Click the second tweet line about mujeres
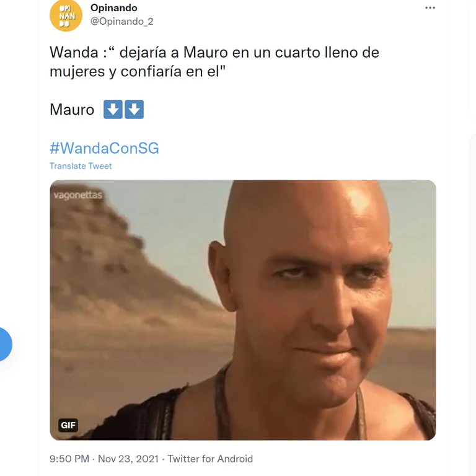 138,72
